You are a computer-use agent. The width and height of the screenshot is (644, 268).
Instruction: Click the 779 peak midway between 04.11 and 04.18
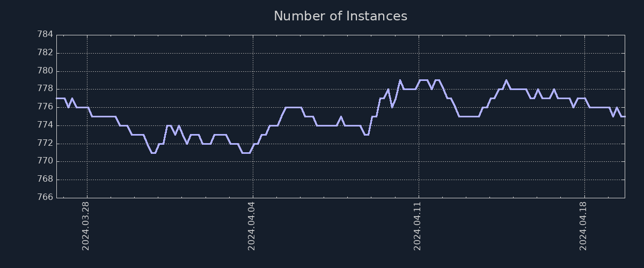[x=506, y=80]
